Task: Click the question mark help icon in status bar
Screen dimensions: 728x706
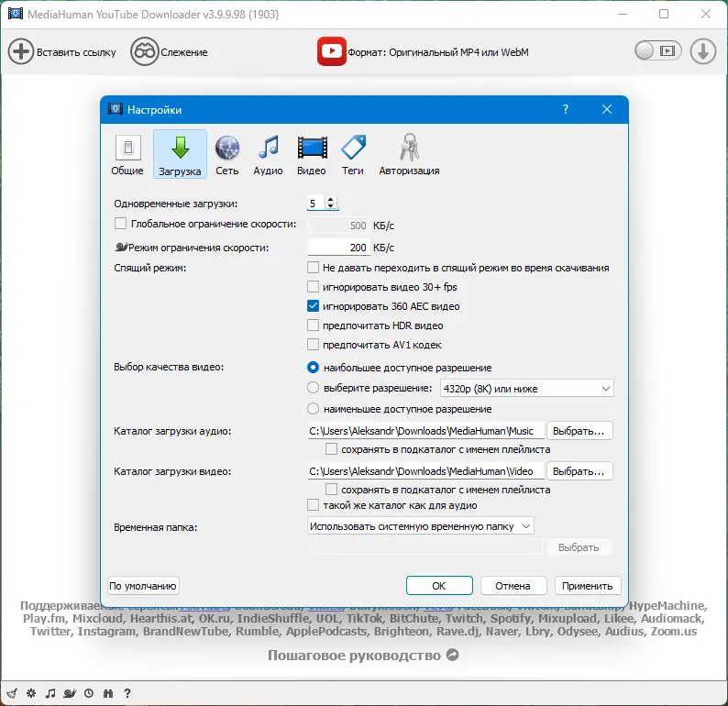Action: coord(127,693)
